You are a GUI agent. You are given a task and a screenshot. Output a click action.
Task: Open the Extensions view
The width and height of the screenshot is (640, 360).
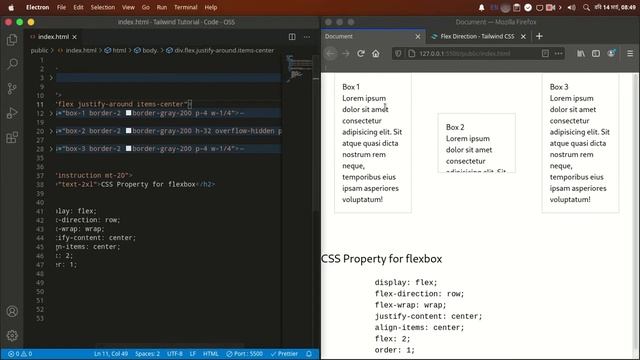12,137
